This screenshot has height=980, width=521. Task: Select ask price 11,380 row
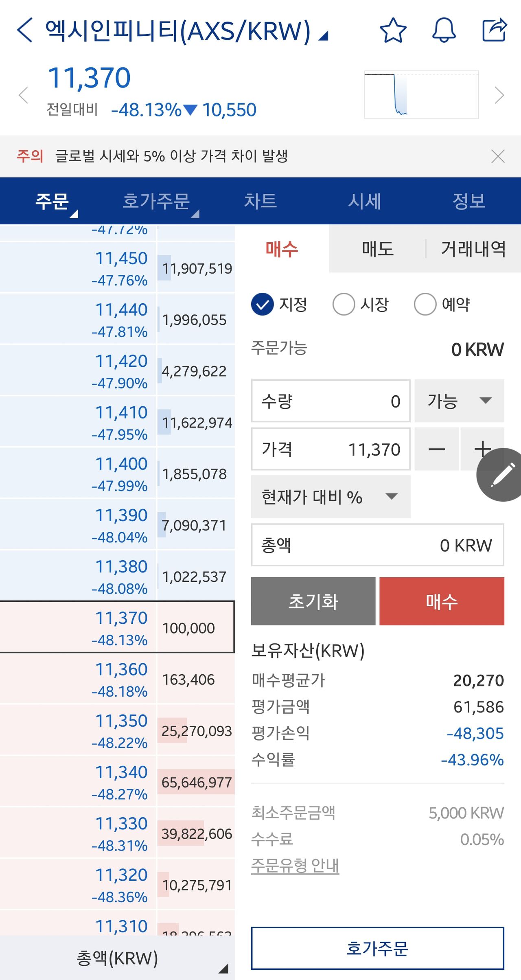coord(117,576)
